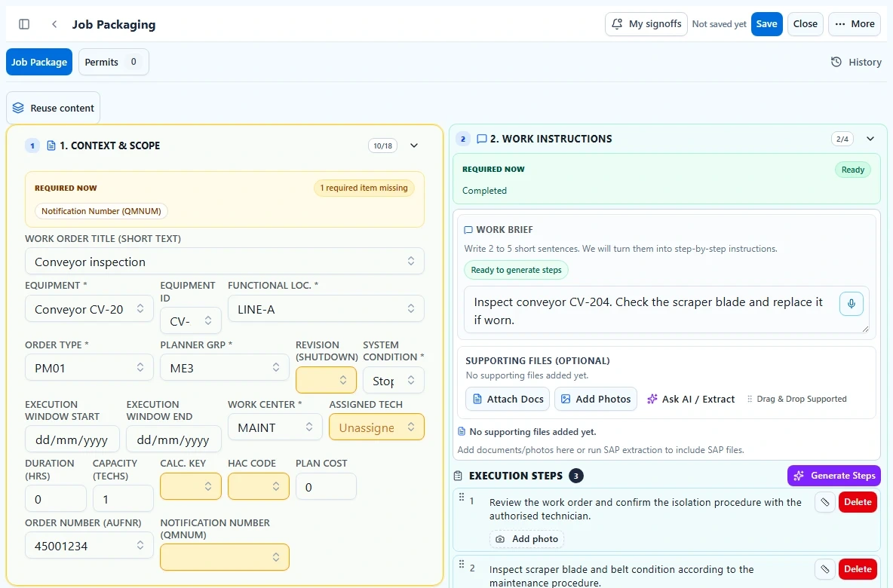
Task: Open the Planner Grp ME3 dropdown
Action: pyautogui.click(x=225, y=368)
